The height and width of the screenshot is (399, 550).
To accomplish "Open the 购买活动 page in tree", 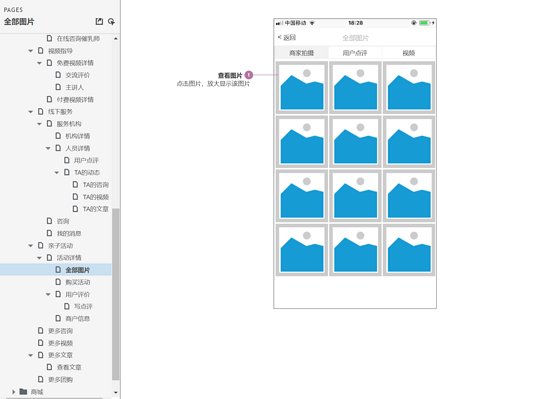I will (78, 282).
